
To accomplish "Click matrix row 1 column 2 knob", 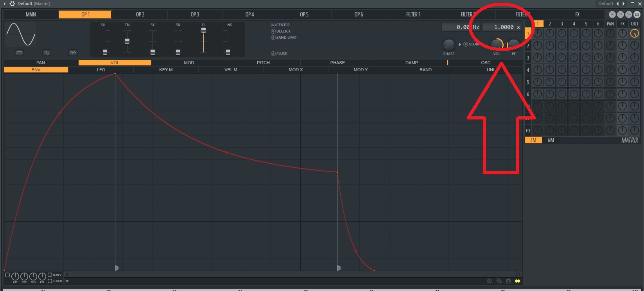I will 550,33.
